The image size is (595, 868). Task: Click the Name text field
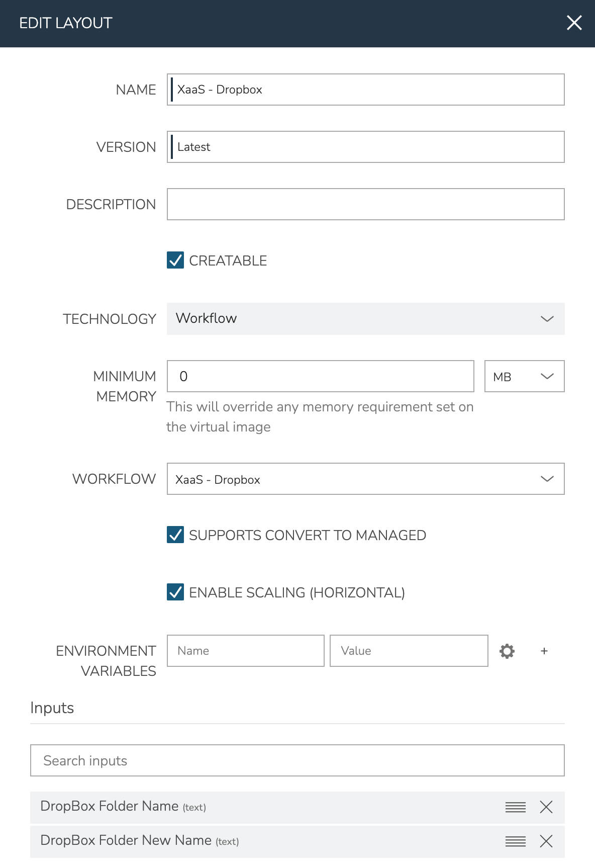[365, 90]
